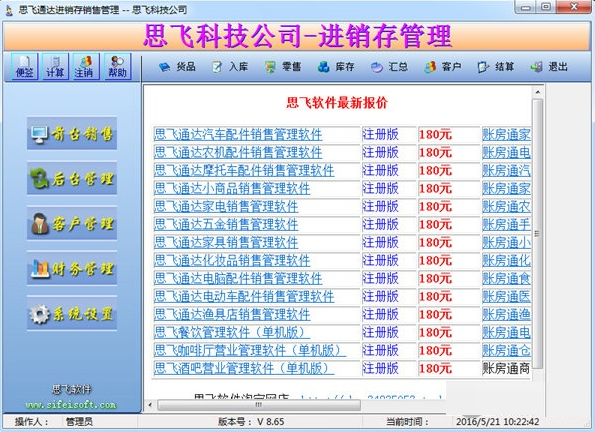
Task: Launch the 计算 calculator tool
Action: tap(55, 66)
